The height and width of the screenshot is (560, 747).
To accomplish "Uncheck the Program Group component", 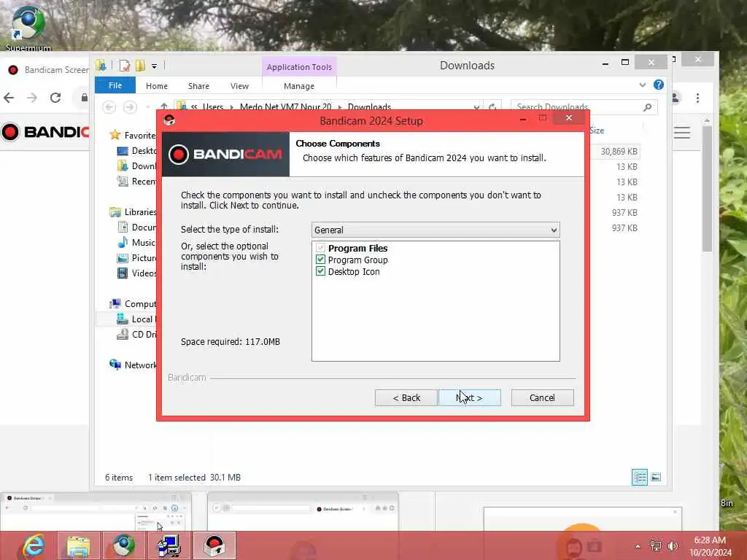I will point(320,260).
